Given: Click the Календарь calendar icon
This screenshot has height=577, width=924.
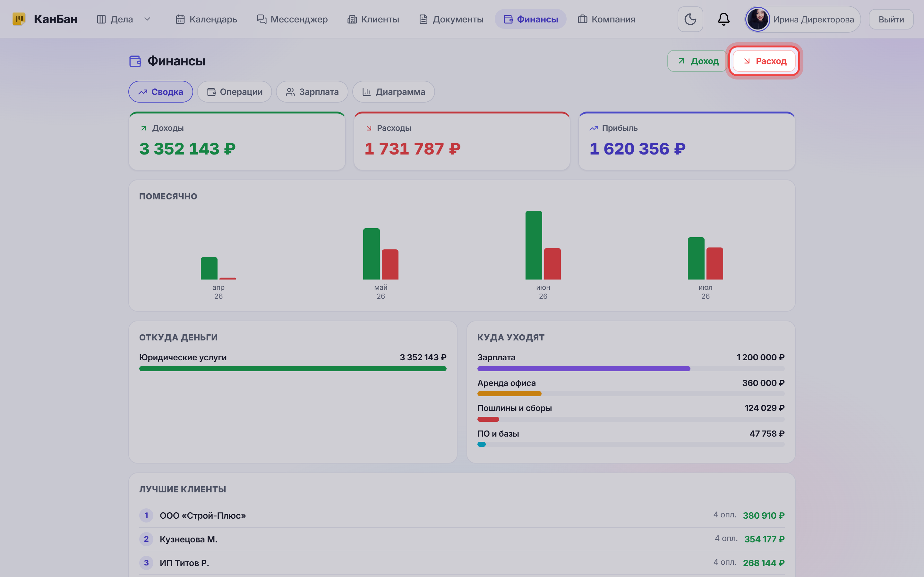Looking at the screenshot, I should tap(180, 19).
